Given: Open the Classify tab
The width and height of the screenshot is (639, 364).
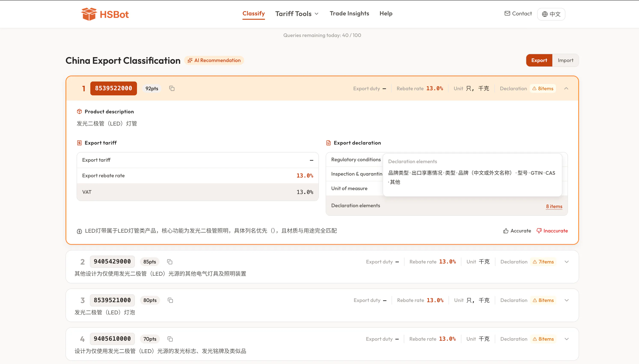Looking at the screenshot, I should (x=254, y=13).
